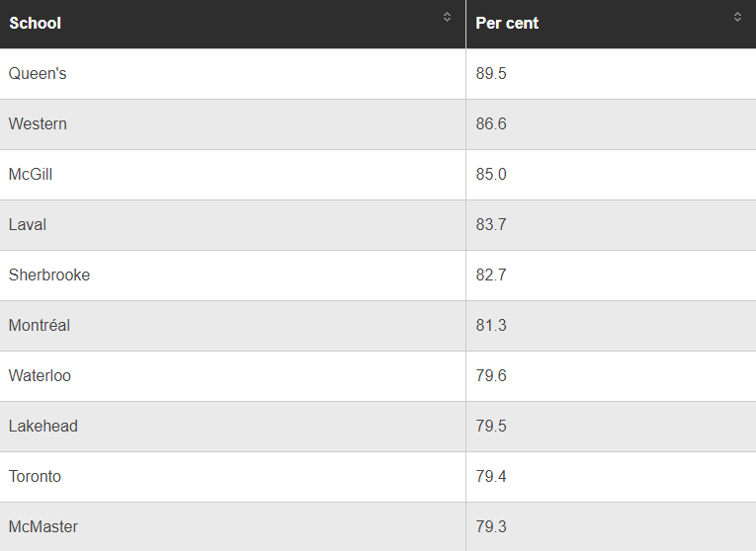Click the McMaster row name
The height and width of the screenshot is (551, 756).
pyautogui.click(x=43, y=527)
